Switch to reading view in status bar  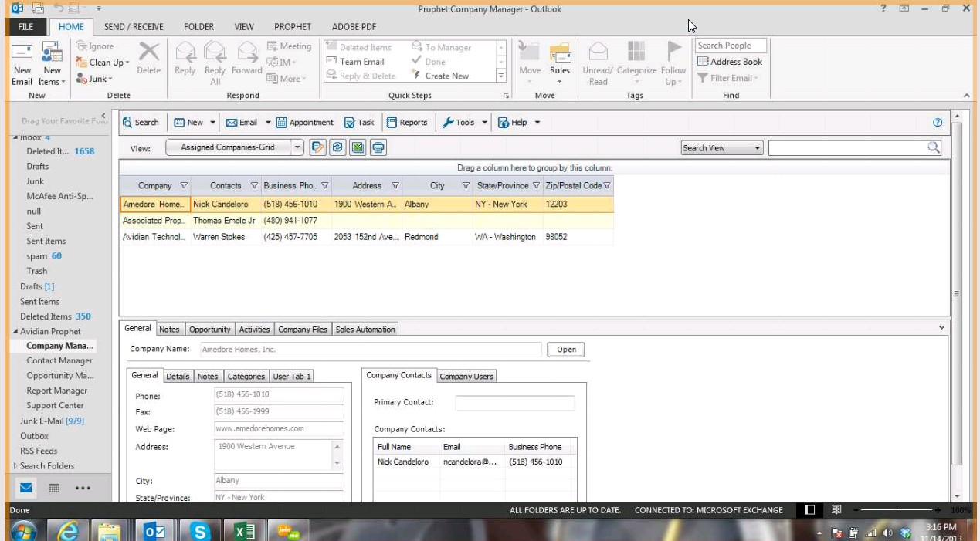[x=836, y=510]
